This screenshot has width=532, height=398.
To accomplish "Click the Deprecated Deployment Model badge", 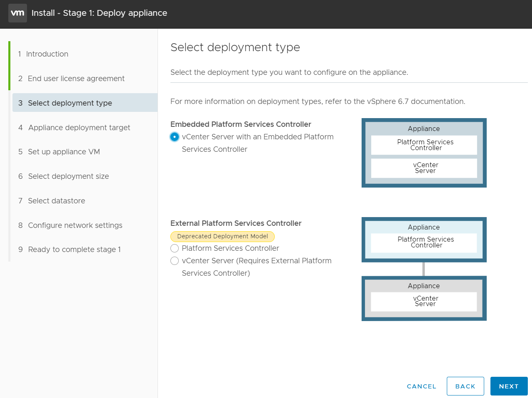I will point(222,236).
